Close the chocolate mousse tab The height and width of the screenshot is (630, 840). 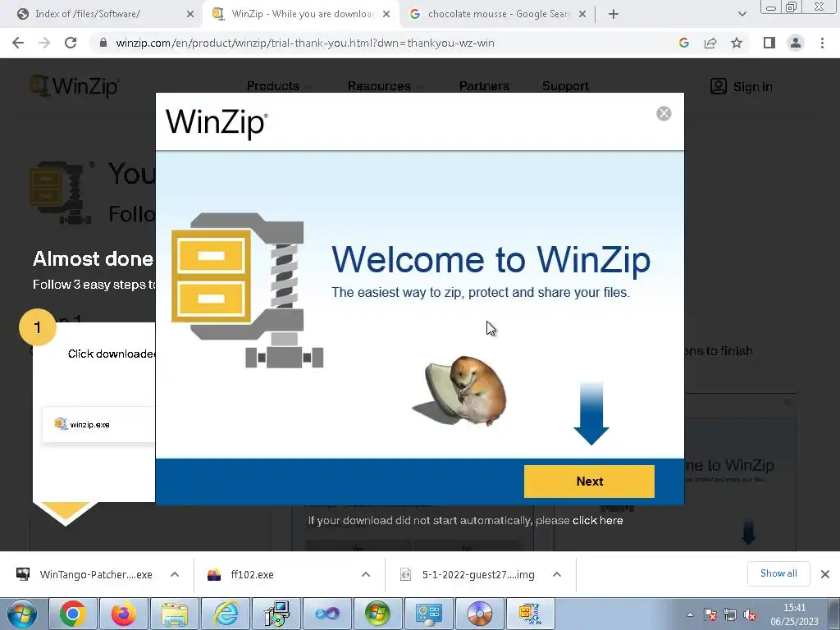[x=582, y=14]
